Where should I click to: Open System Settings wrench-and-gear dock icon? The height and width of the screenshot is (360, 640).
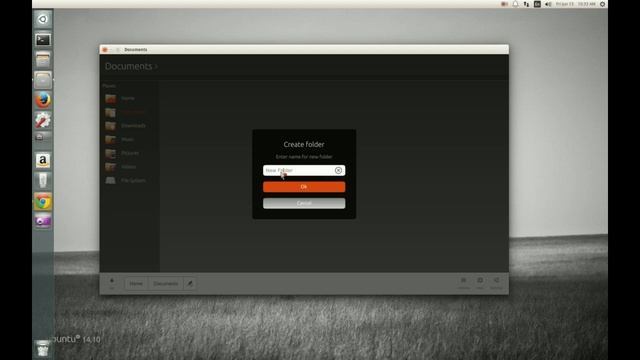click(43, 120)
